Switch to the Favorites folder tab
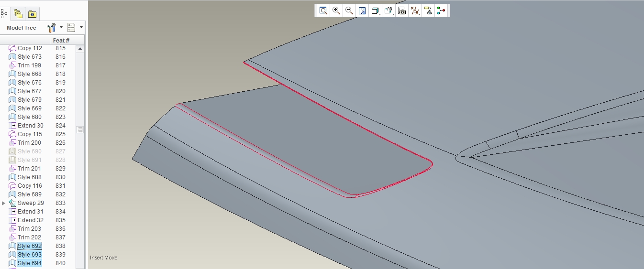This screenshot has width=644, height=269. (x=32, y=14)
